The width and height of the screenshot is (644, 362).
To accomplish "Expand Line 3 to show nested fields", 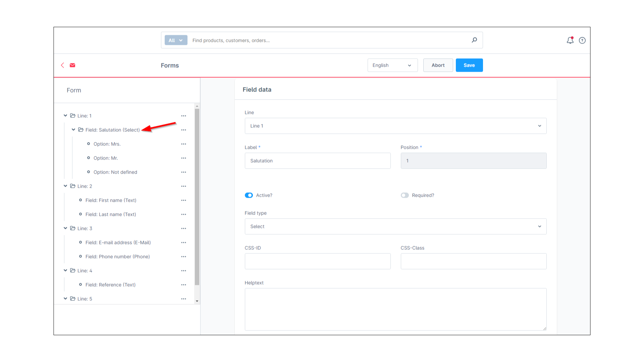I will (65, 228).
